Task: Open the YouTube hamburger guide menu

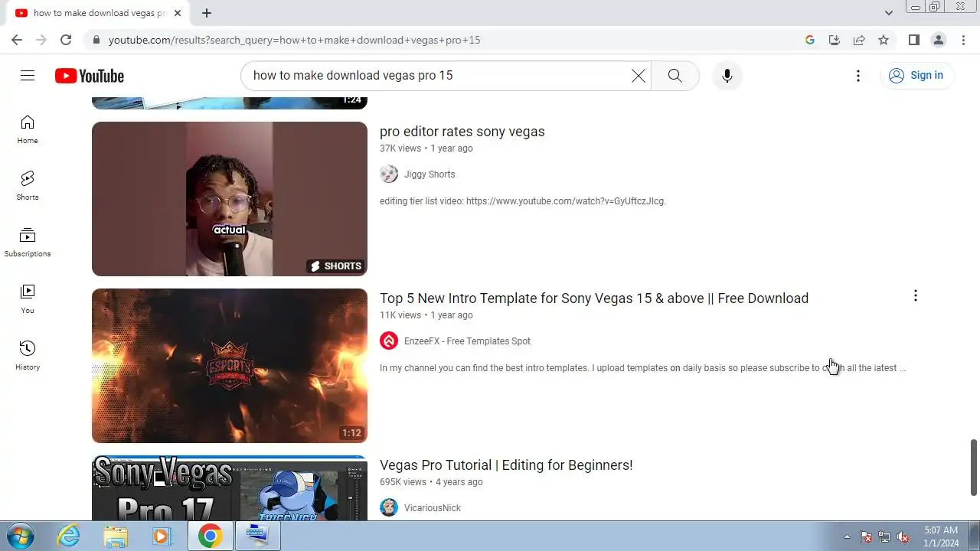Action: point(28,75)
